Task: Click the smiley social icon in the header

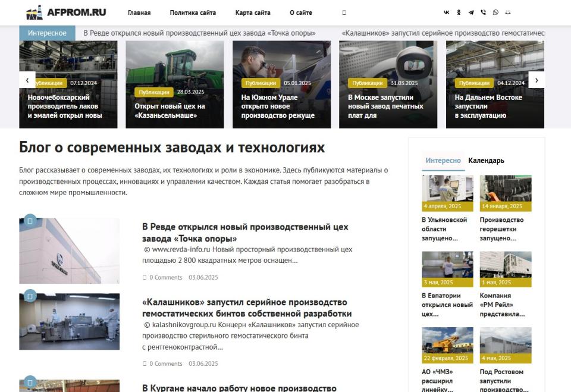Action: (507, 12)
